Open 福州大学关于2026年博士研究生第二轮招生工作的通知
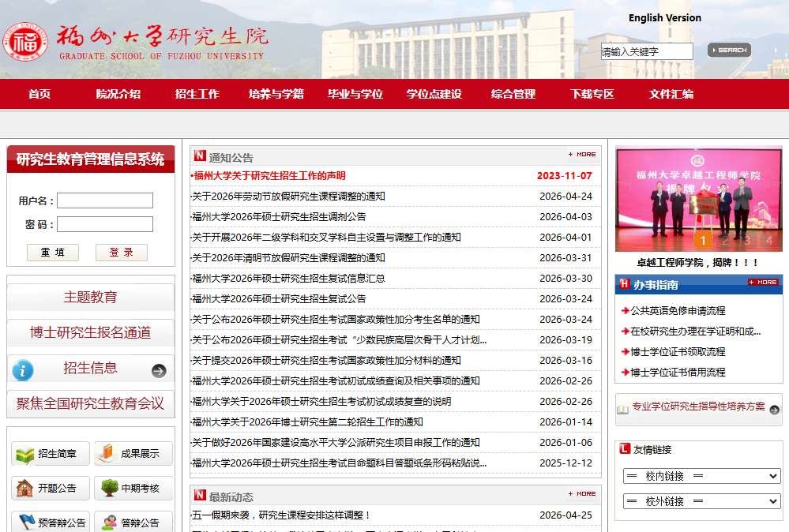Viewport: 789px width, 532px height. click(x=307, y=422)
